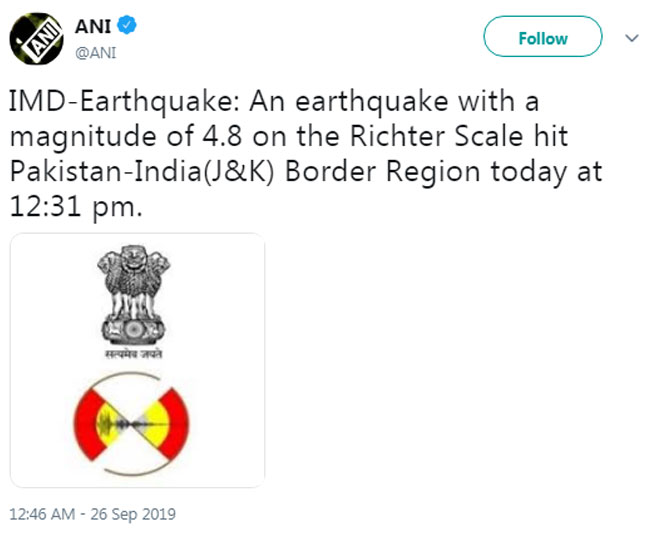Viewport: 650px width, 540px height.
Task: Click the left red arc of the logo
Action: [88, 424]
